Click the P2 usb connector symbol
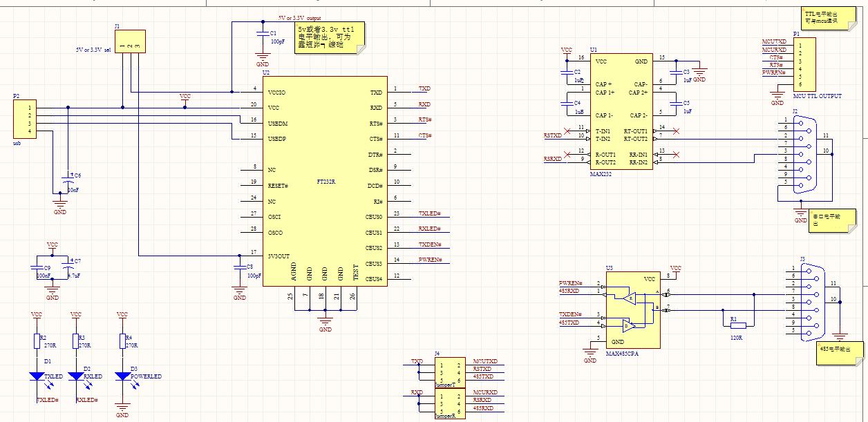 24,119
